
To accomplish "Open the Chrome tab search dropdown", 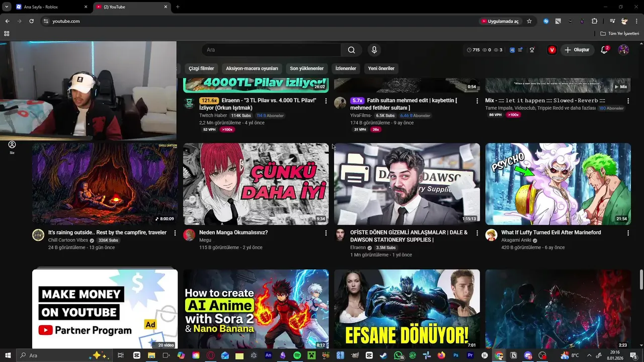I will click(x=7, y=7).
